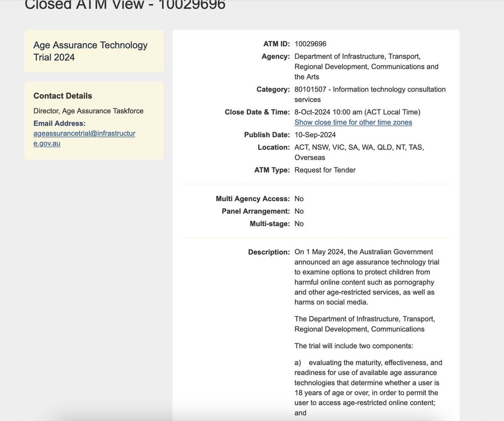This screenshot has height=421, width=504.
Task: Select the 'Age Assurance Technology Trial 2024' title
Action: point(91,51)
